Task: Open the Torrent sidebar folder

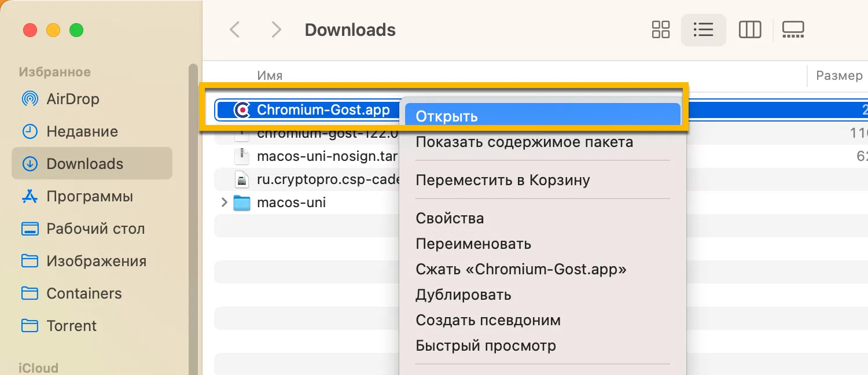Action: 71,326
